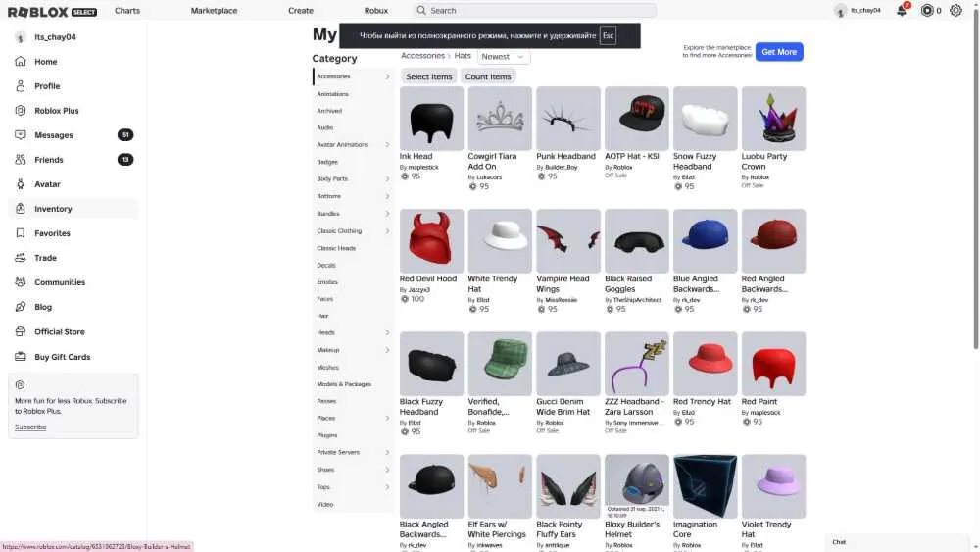Open the Chat panel button

tap(897, 542)
